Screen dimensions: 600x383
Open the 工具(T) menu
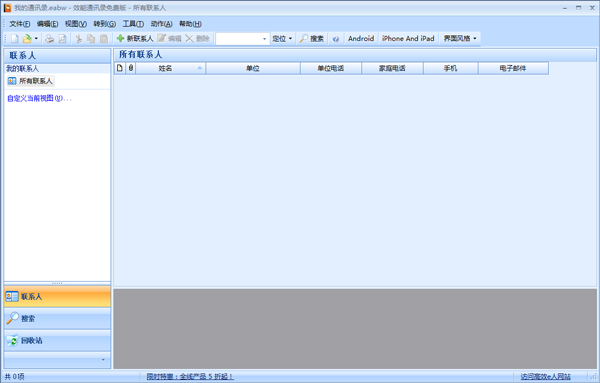point(133,24)
